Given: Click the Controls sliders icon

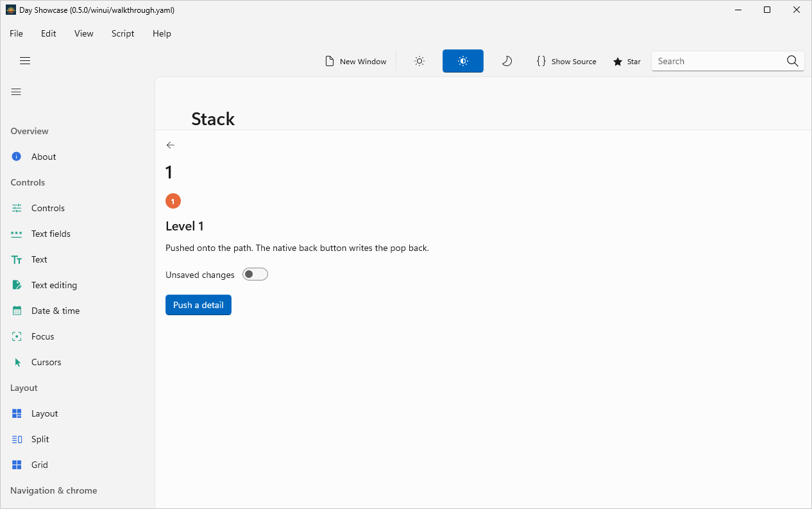Looking at the screenshot, I should pyautogui.click(x=17, y=208).
